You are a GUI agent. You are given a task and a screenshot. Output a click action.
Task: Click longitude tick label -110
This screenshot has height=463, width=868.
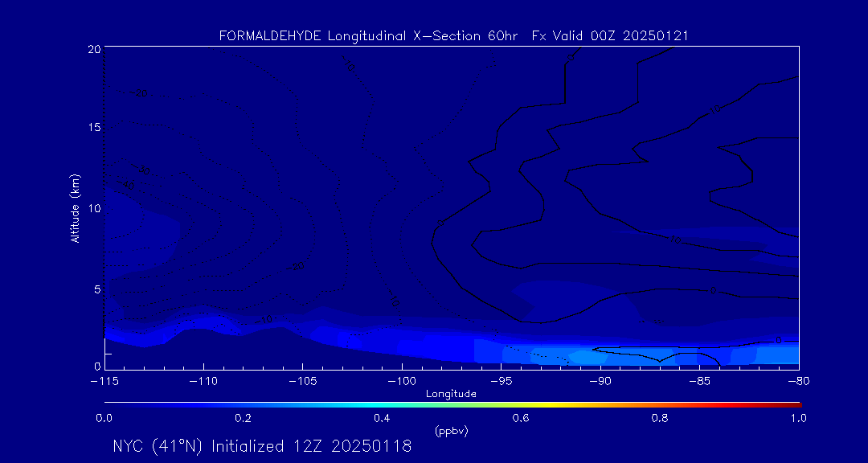coord(203,382)
